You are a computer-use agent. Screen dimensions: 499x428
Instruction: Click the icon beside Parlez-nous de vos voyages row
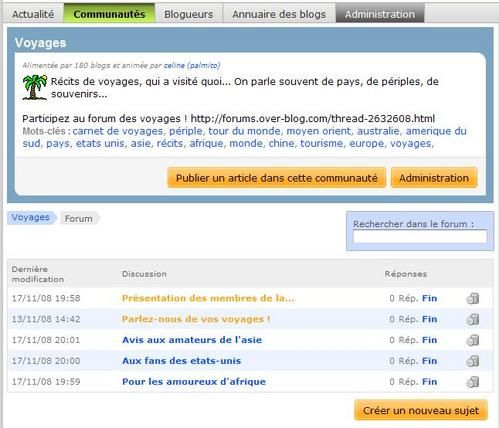473,319
